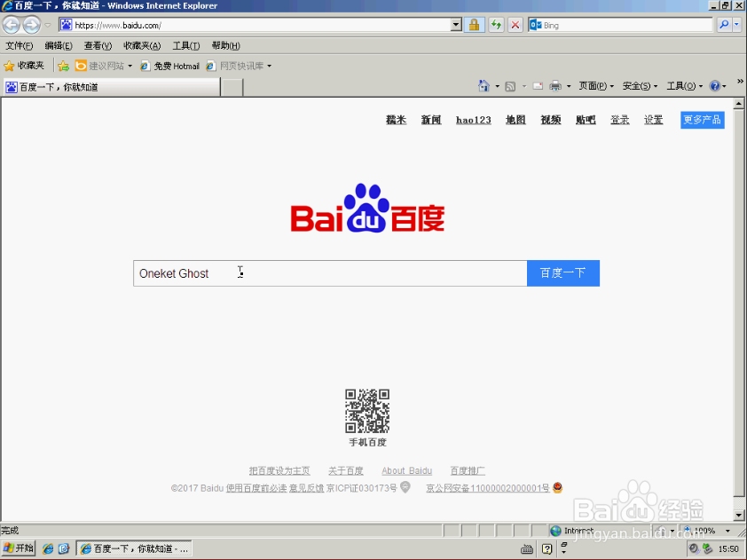Image resolution: width=747 pixels, height=560 pixels.
Task: Click the 百度一下 search button
Action: click(563, 273)
